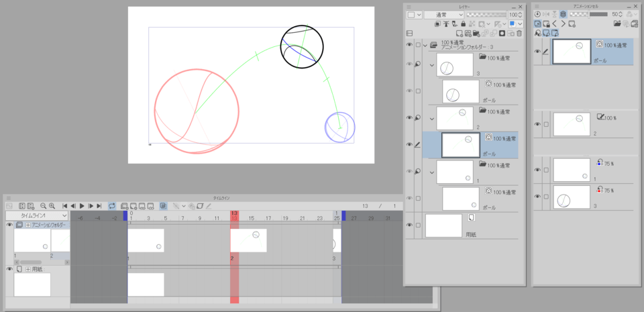Zoom out the timeline view
This screenshot has height=312, width=644.
43,206
